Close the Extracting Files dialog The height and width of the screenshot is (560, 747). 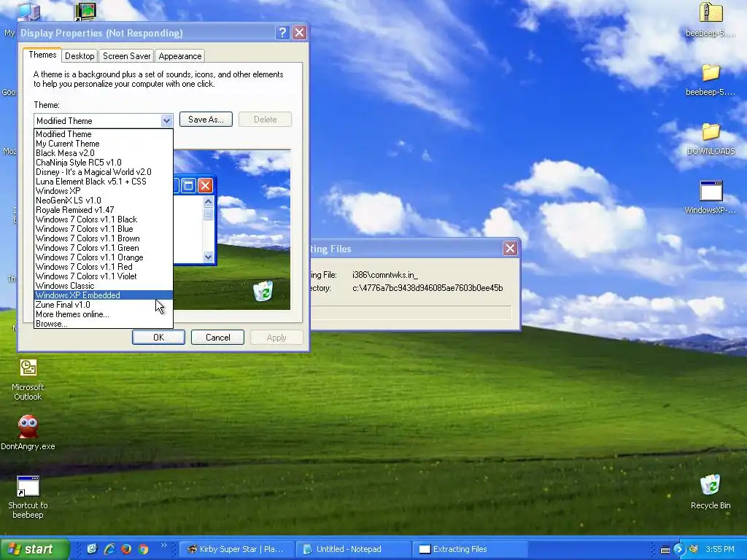coord(510,249)
